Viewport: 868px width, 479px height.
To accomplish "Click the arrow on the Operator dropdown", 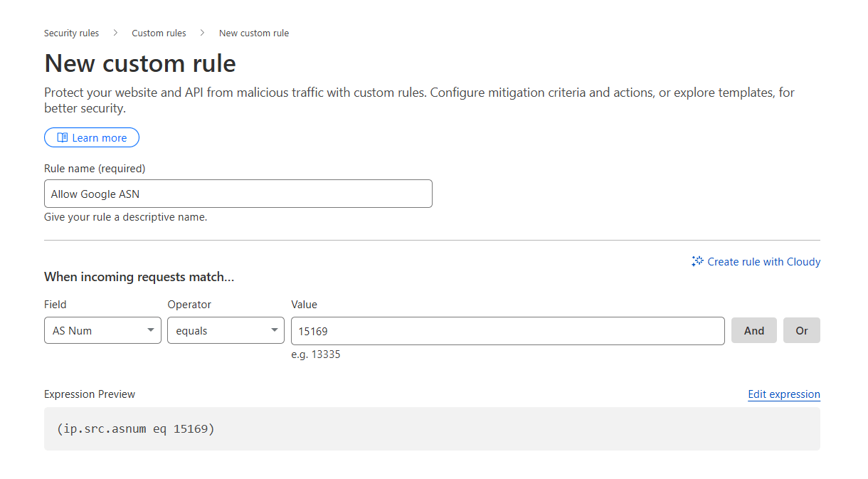I will click(274, 330).
